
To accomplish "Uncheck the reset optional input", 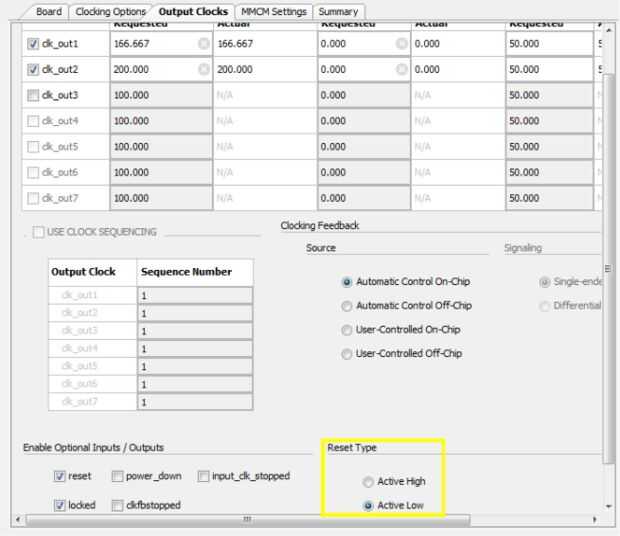I will 59,476.
